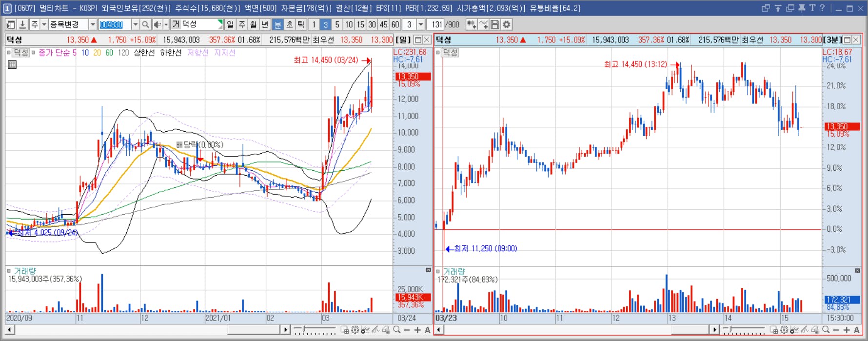Select the 60 minute interval button
868x341 pixels.
[x=395, y=24]
